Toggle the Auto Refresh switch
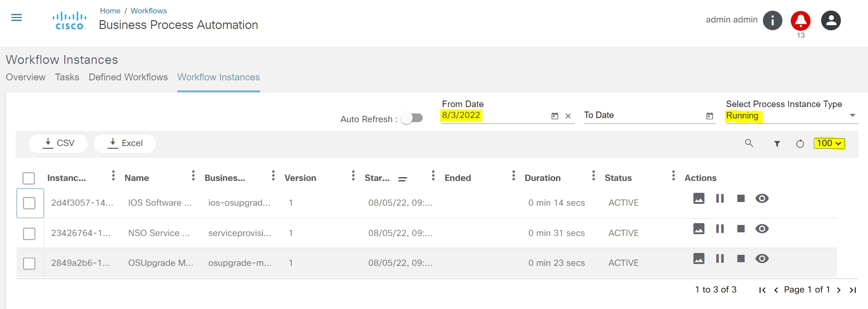This screenshot has height=309, width=868. tap(412, 118)
